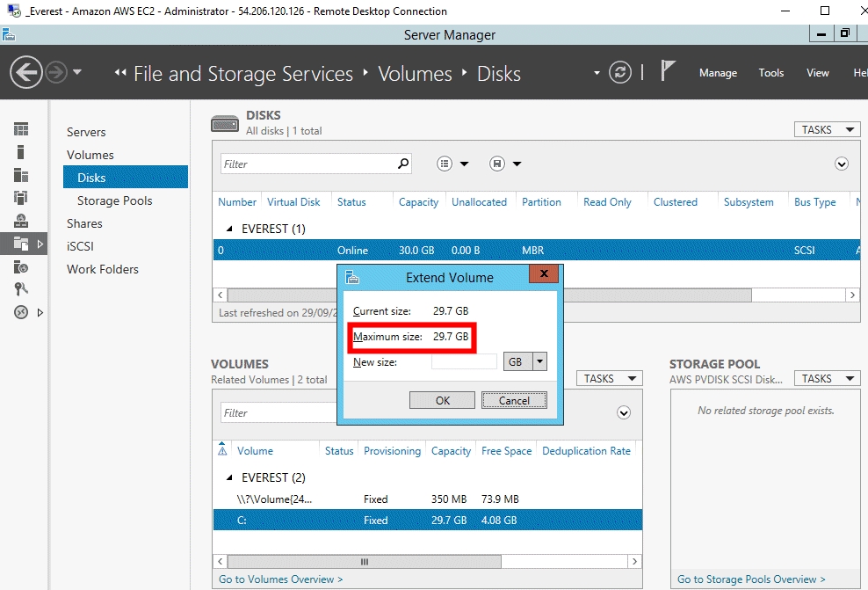
Task: Select Storage Pools in navigation pane
Action: 114,200
